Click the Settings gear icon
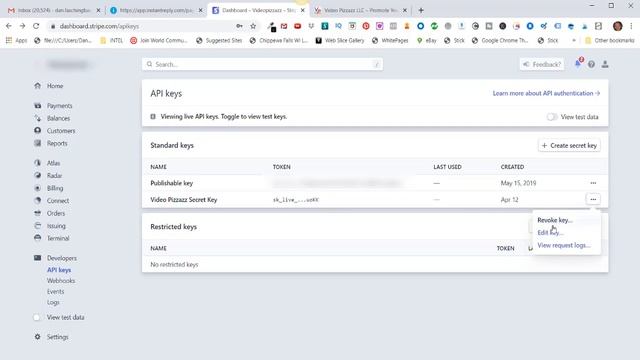 [x=38, y=337]
